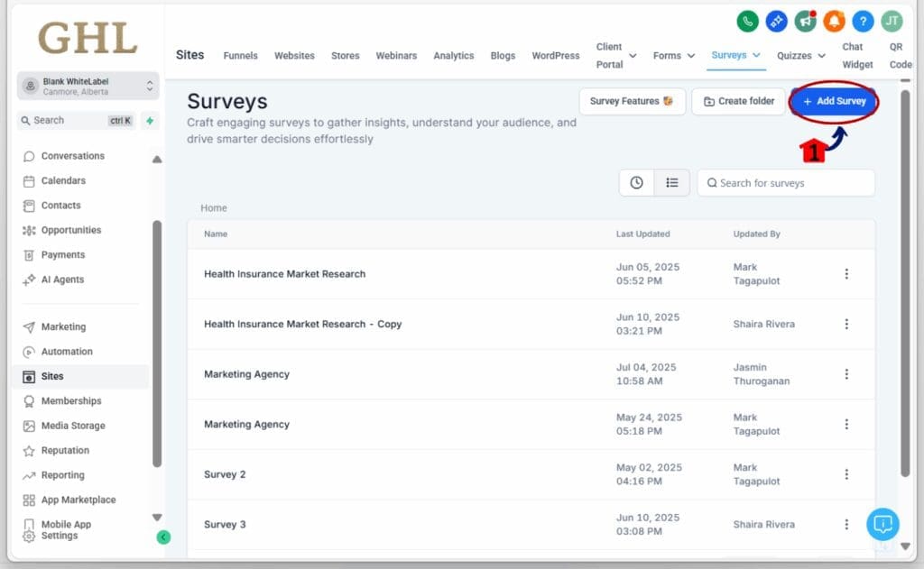The height and width of the screenshot is (569, 924).
Task: Expand the Blank WhiteLabel account switcher
Action: pyautogui.click(x=88, y=86)
